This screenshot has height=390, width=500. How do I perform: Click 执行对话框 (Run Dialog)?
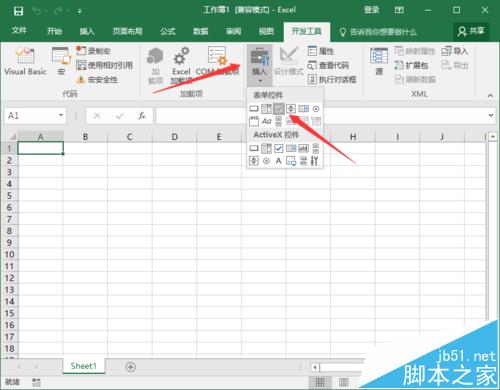point(332,79)
